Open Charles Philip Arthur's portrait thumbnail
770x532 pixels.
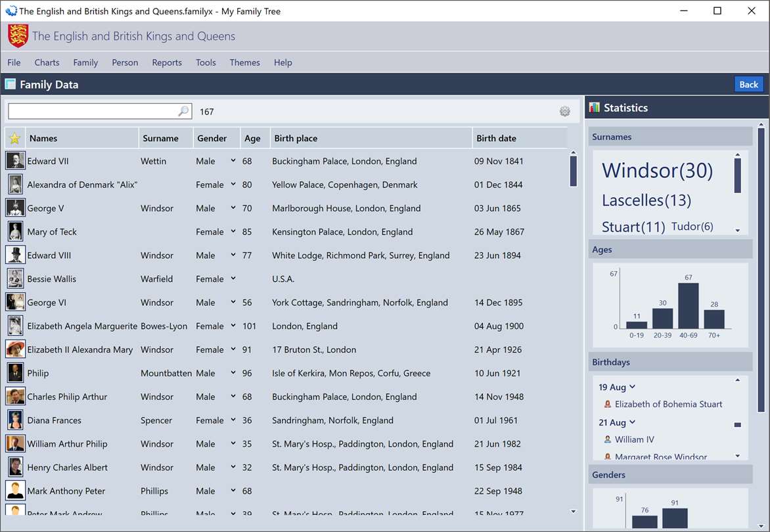tap(15, 396)
